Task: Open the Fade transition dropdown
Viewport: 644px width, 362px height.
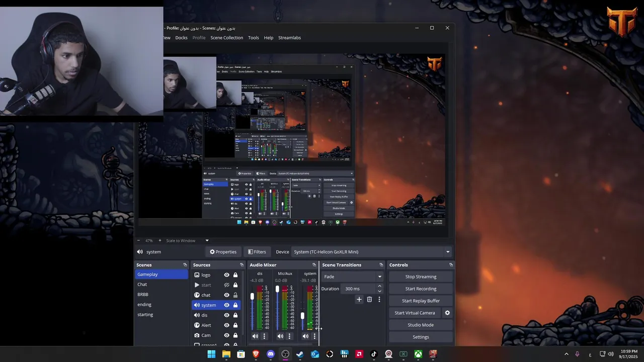Action: (352, 277)
